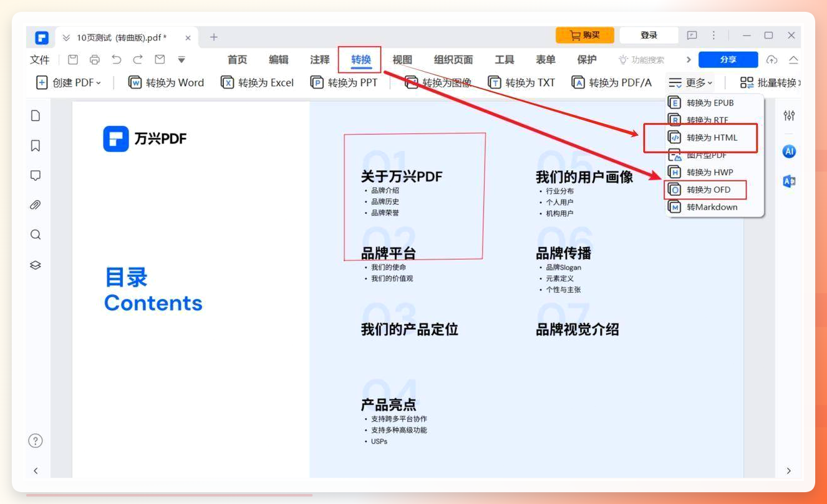The width and height of the screenshot is (827, 504).
Task: Open the 工具 tab
Action: pyautogui.click(x=504, y=60)
